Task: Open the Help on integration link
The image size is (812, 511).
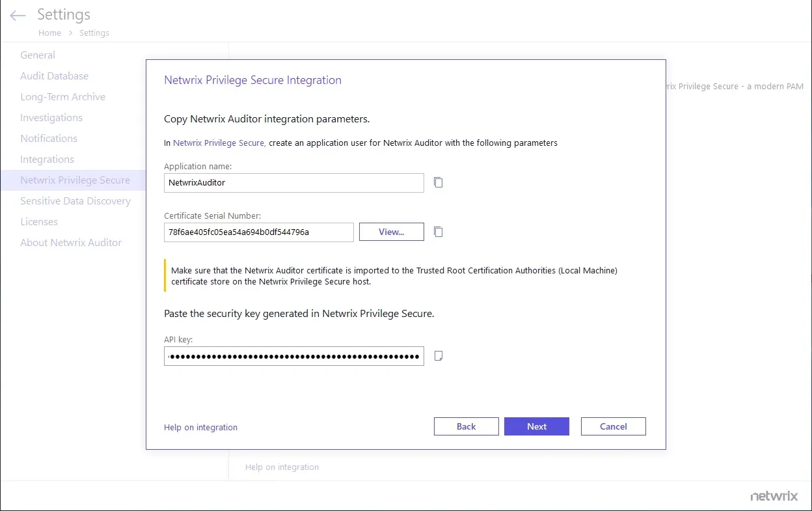Action: click(x=200, y=427)
